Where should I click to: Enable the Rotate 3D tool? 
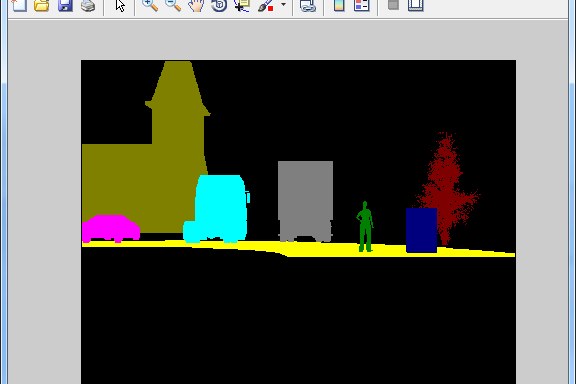pos(219,5)
